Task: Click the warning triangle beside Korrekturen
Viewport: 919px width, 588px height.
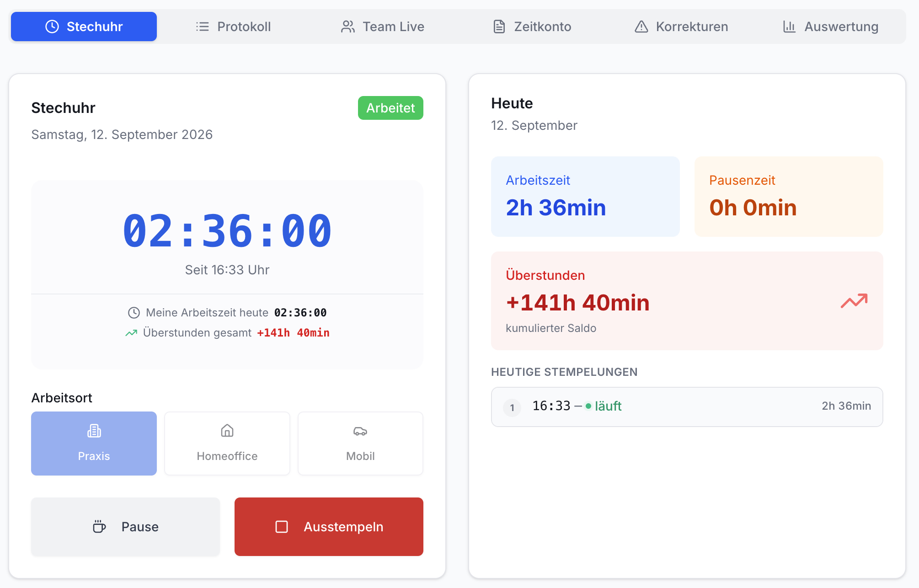Action: (x=641, y=27)
